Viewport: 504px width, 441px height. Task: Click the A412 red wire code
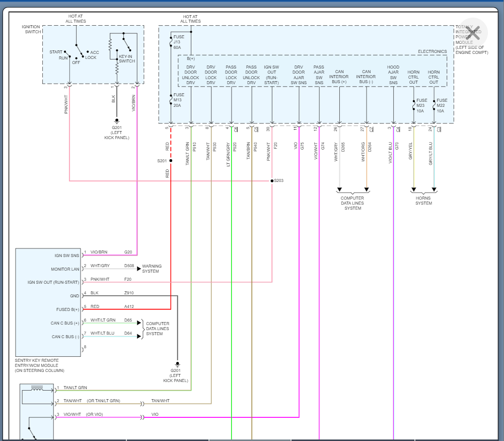click(x=129, y=306)
